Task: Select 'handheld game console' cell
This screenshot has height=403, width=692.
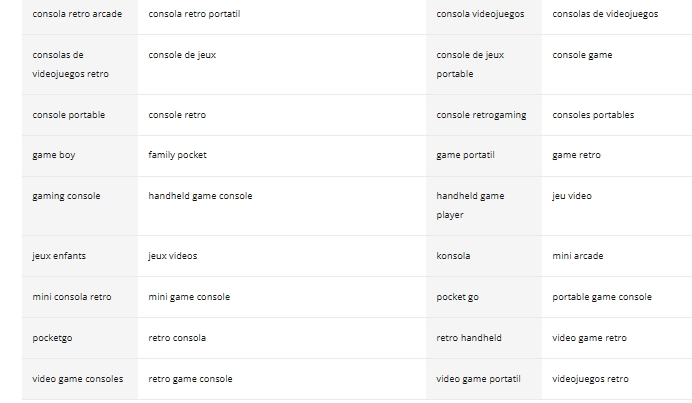Action: coord(282,206)
